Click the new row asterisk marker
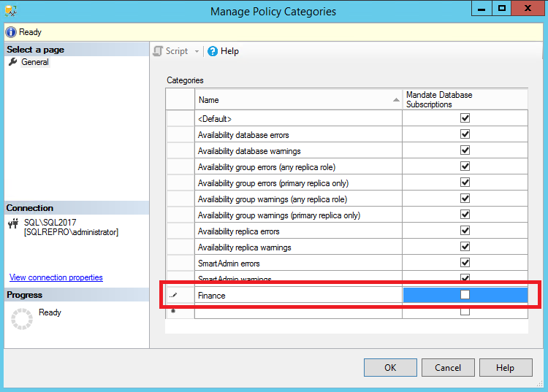This screenshot has width=548, height=392. [173, 312]
